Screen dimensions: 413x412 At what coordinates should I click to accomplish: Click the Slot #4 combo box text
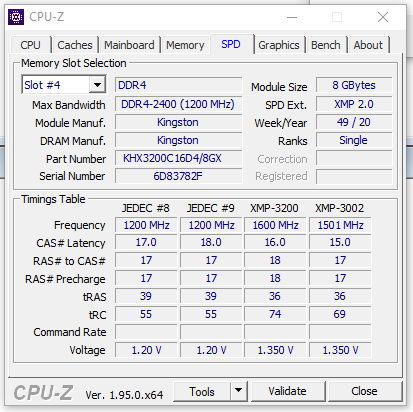coord(55,85)
